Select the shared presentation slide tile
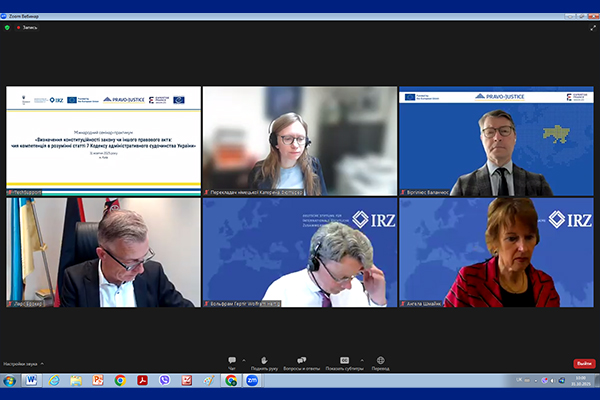 [101, 140]
